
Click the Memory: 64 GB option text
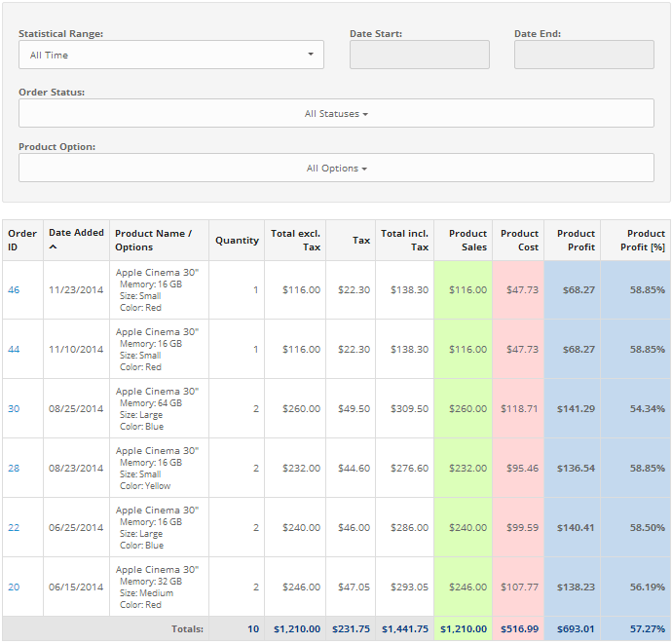click(x=151, y=403)
